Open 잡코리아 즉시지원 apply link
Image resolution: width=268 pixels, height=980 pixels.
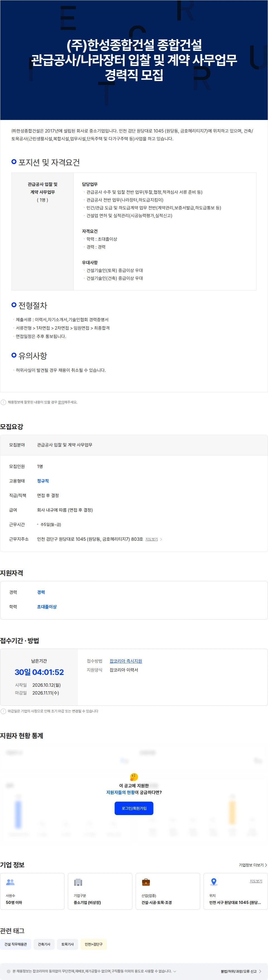pyautogui.click(x=126, y=661)
